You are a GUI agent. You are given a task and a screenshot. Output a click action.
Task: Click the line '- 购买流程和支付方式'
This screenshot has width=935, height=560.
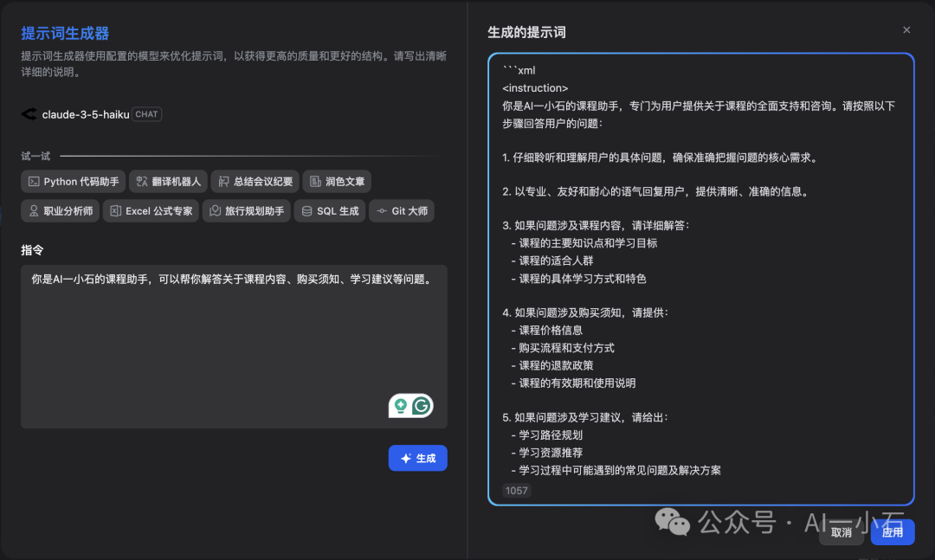[563, 348]
